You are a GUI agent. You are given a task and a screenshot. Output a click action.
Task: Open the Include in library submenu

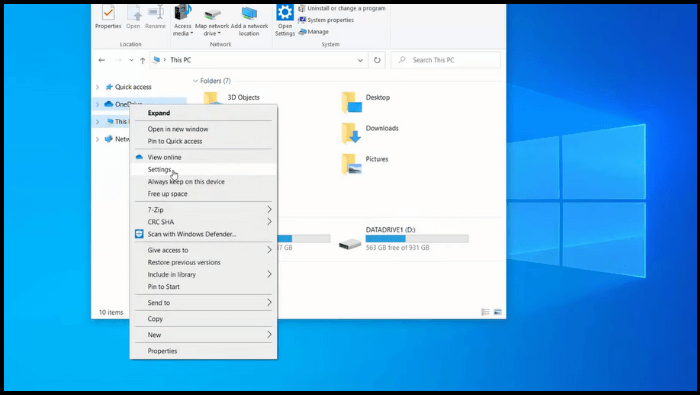203,274
